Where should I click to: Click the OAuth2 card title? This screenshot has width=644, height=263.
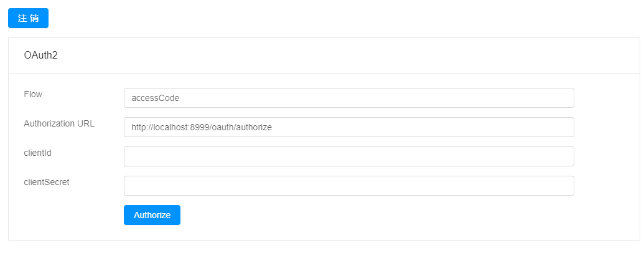(x=40, y=55)
